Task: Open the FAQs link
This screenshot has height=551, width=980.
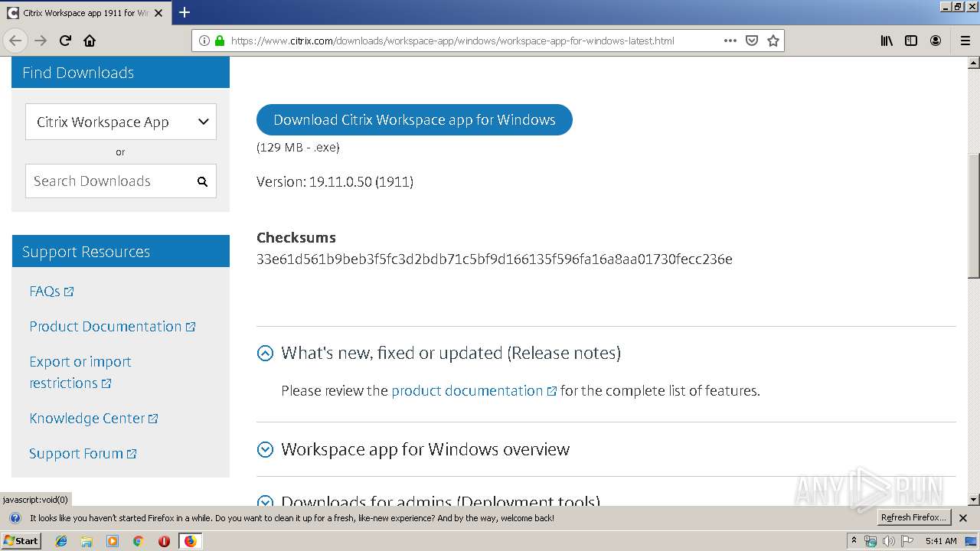Action: (x=51, y=292)
